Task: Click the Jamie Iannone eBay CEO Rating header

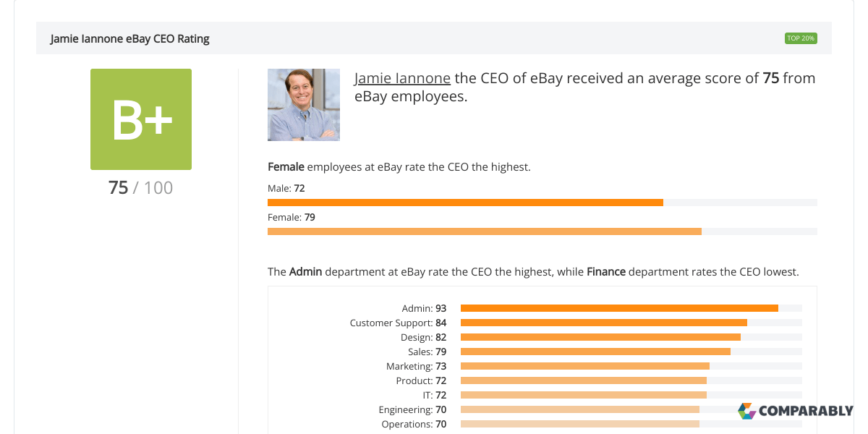Action: [130, 39]
